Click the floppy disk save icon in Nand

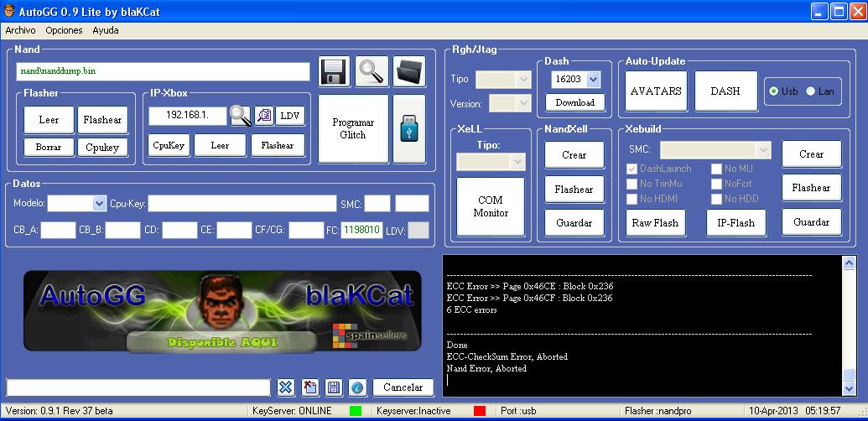[x=335, y=71]
